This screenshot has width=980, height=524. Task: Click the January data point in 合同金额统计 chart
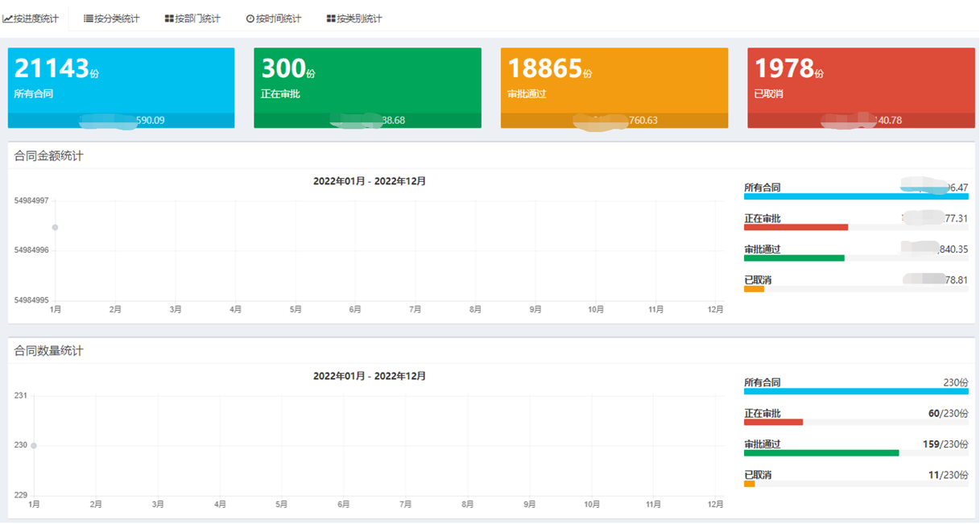pos(55,228)
